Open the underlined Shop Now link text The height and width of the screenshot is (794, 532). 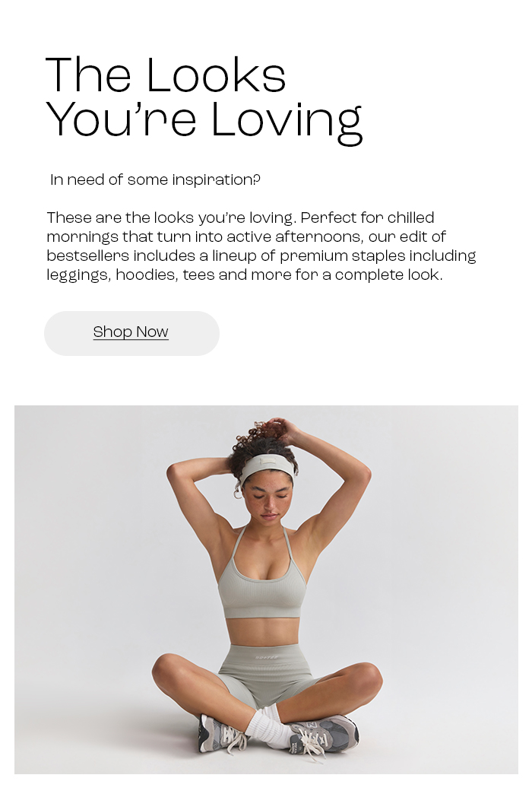(x=131, y=332)
